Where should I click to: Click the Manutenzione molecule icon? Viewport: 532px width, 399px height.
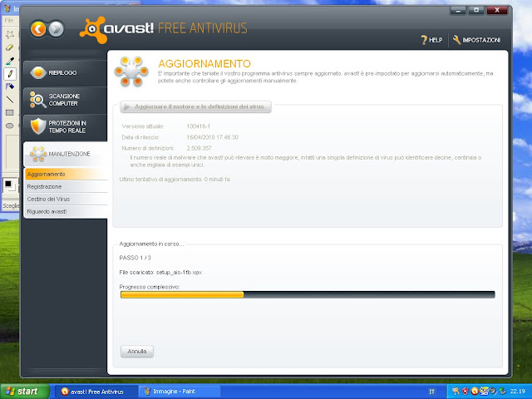point(38,154)
